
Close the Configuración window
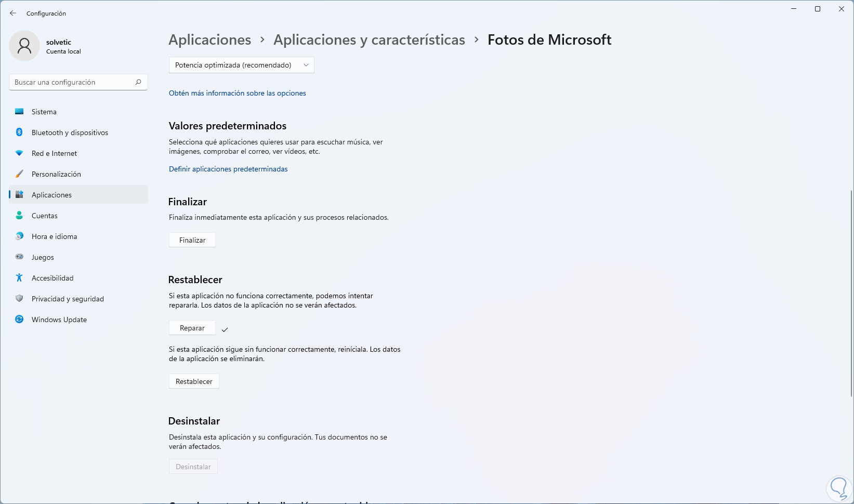842,9
